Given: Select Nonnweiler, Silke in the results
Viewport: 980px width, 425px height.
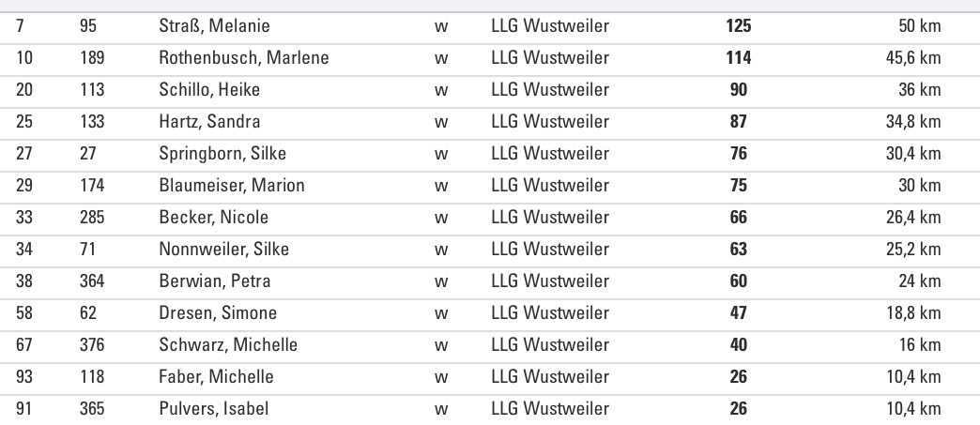Looking at the screenshot, I should [x=224, y=250].
